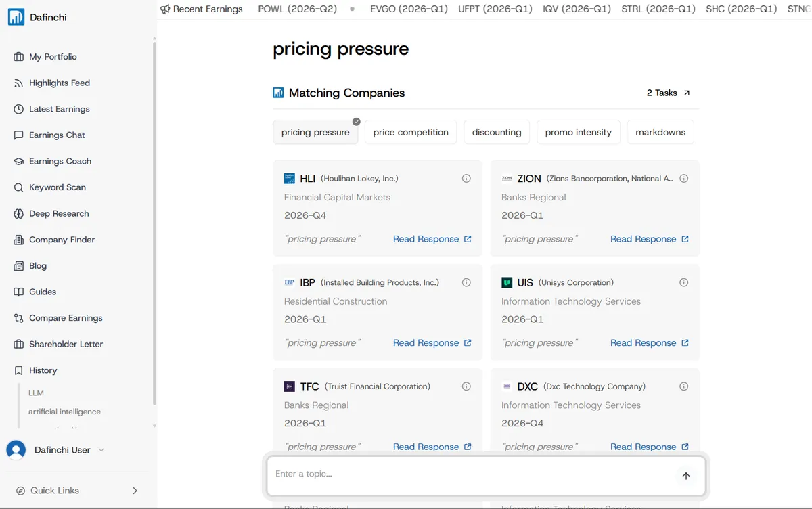This screenshot has height=509, width=812.
Task: Open My Portfolio briefcase icon
Action: point(19,57)
